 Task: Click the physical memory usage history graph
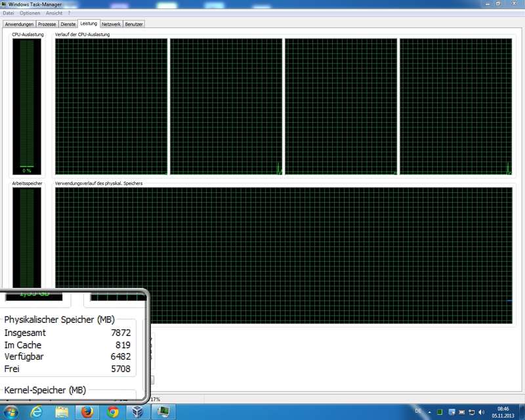pos(283,255)
